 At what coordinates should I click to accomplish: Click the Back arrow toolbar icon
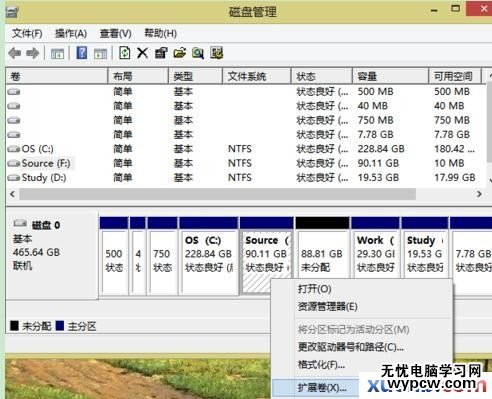(x=15, y=53)
